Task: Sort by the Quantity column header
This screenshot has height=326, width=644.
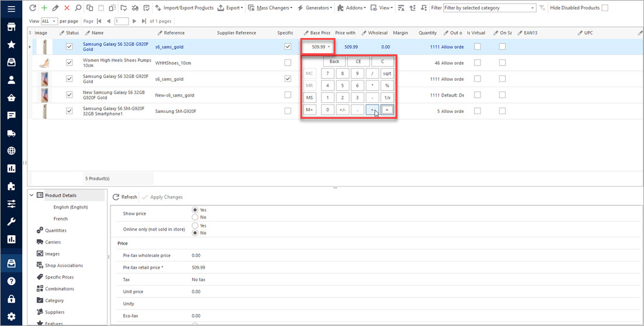Action: click(x=428, y=33)
